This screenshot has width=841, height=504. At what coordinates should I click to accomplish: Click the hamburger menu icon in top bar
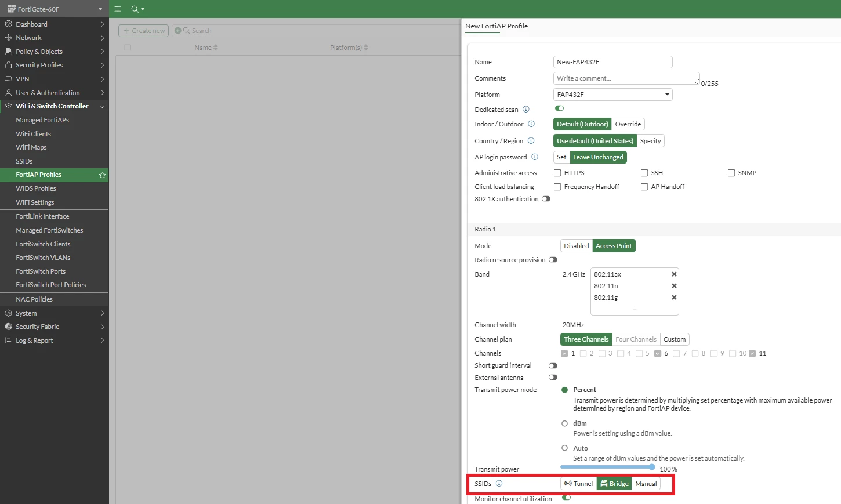(x=118, y=9)
